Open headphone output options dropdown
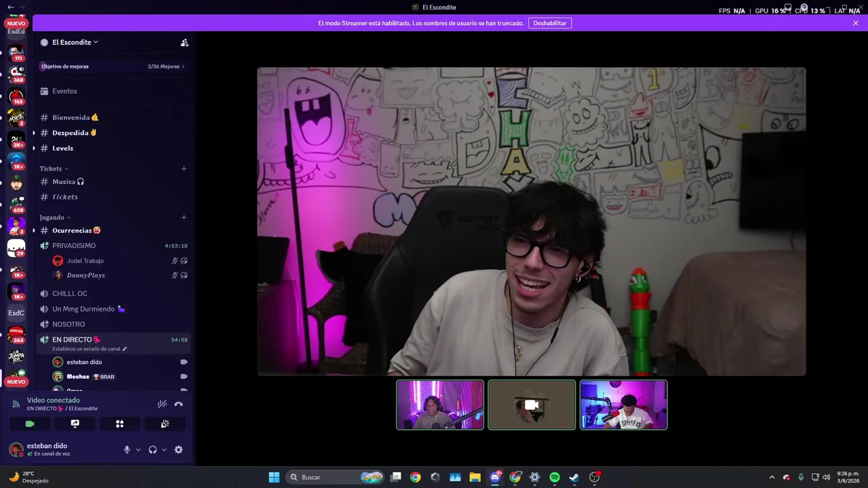 pyautogui.click(x=164, y=449)
